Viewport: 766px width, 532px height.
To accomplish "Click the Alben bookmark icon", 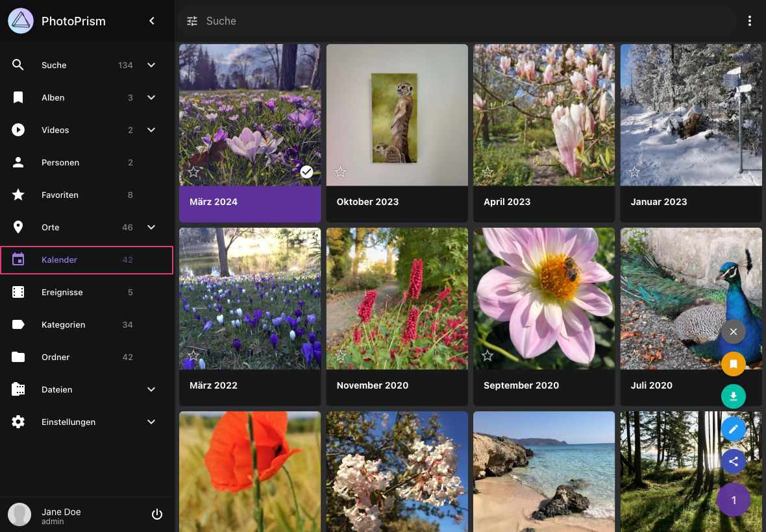I will pyautogui.click(x=18, y=97).
